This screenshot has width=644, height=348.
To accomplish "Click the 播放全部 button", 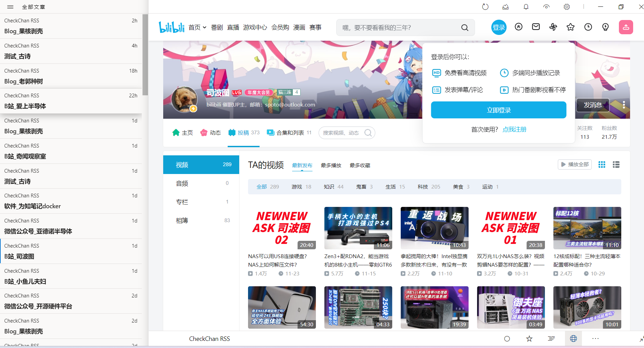I will [575, 165].
